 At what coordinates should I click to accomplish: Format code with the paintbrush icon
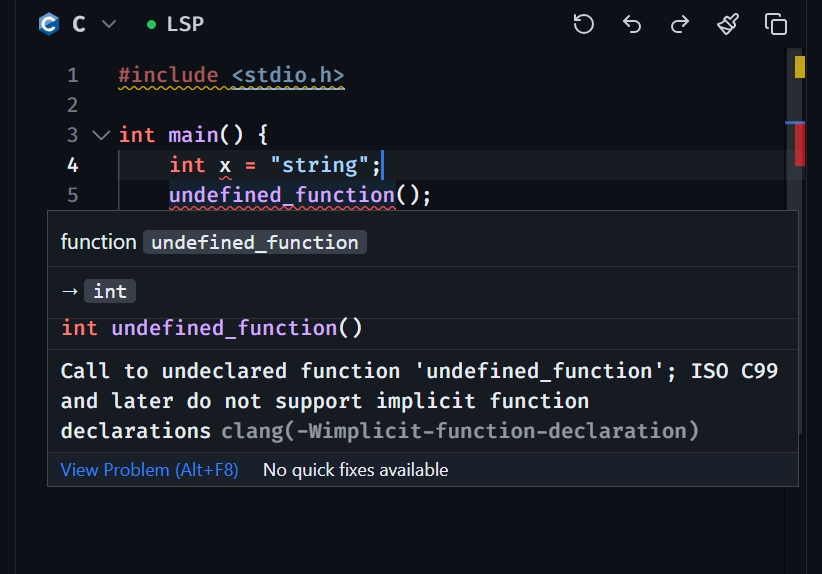coord(728,24)
